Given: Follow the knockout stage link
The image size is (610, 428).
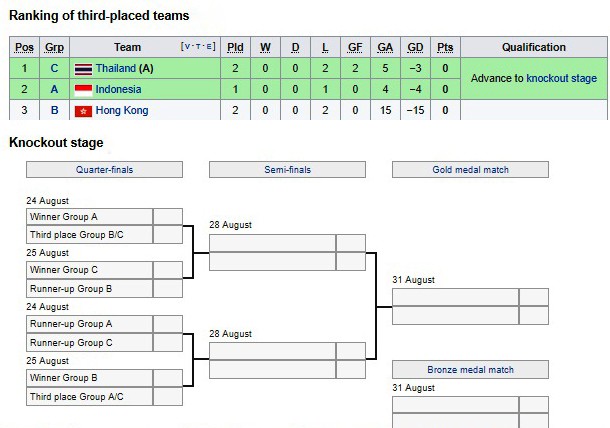Looking at the screenshot, I should tap(561, 78).
